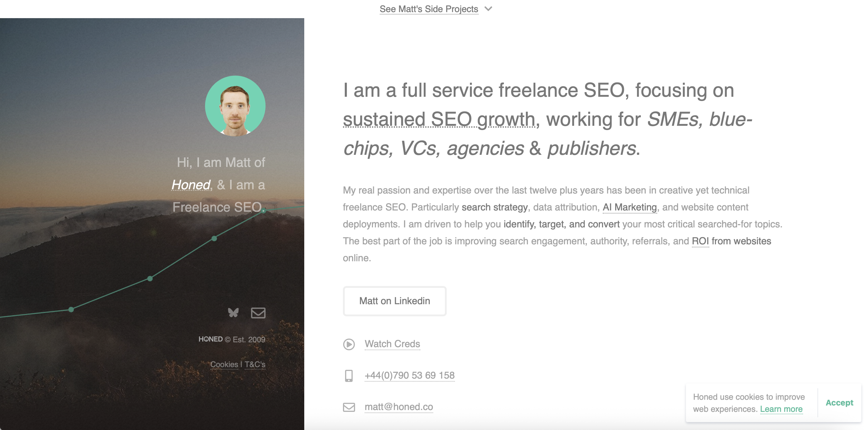Click the mobile phone icon
Viewport: 868px width, 430px height.
click(349, 375)
